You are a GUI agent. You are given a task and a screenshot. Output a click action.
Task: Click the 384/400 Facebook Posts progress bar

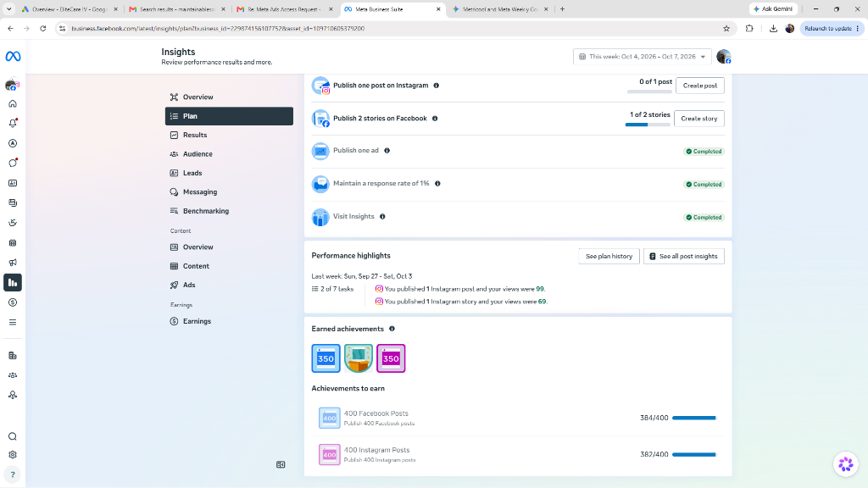(694, 418)
